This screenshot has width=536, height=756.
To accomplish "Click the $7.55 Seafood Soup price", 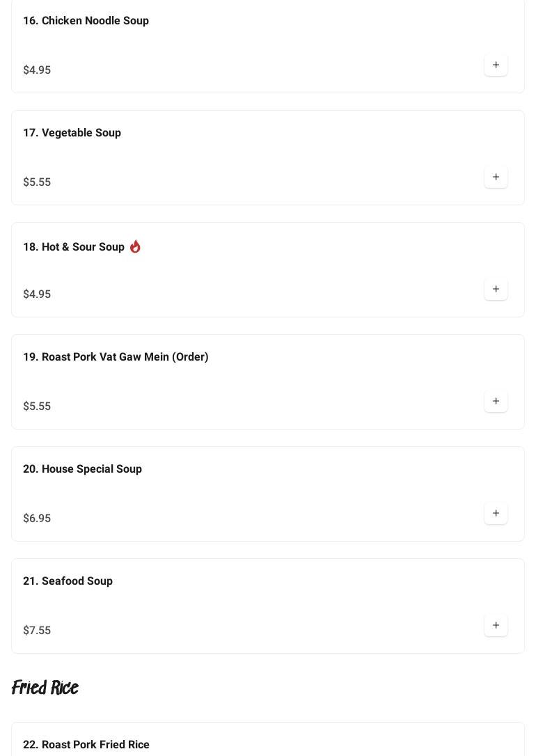I will (x=37, y=631).
